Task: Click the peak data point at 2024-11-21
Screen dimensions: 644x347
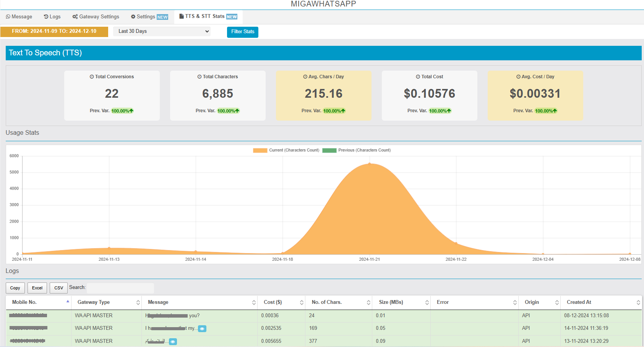Action: coord(369,164)
